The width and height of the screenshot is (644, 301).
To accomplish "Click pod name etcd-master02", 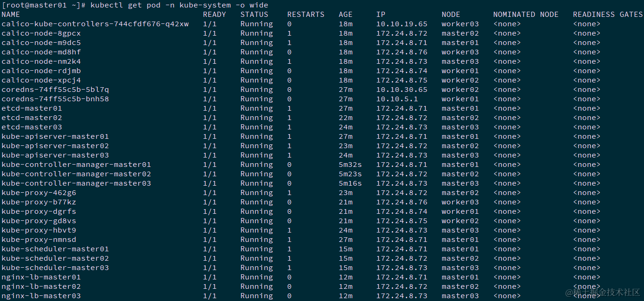I will [x=32, y=118].
